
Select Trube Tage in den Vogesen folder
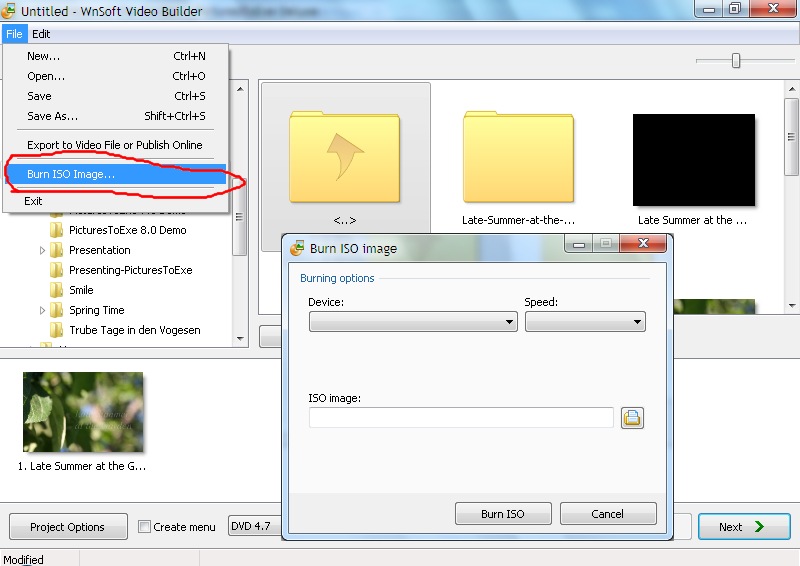pos(134,330)
